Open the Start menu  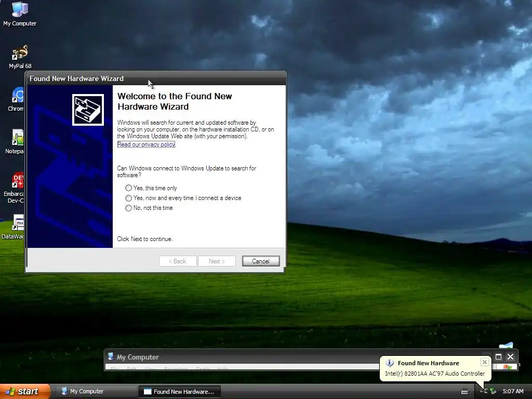pos(24,392)
